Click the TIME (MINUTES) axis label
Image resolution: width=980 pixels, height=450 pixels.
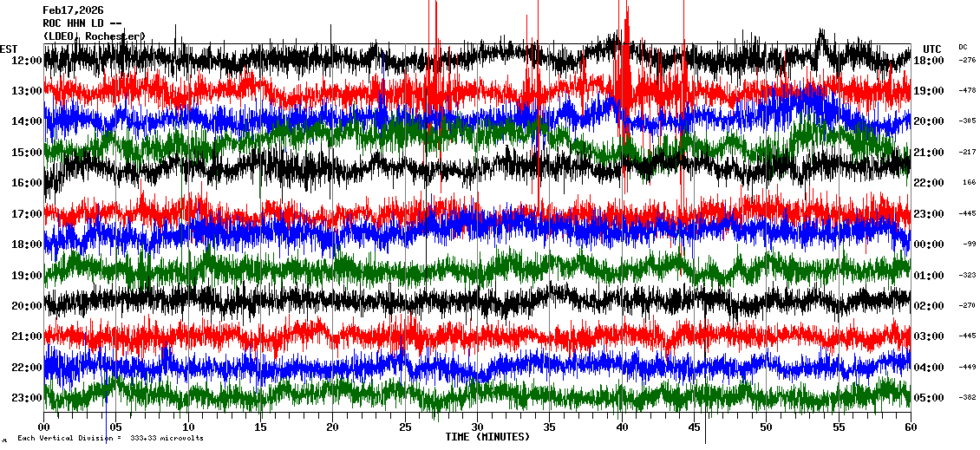(487, 437)
